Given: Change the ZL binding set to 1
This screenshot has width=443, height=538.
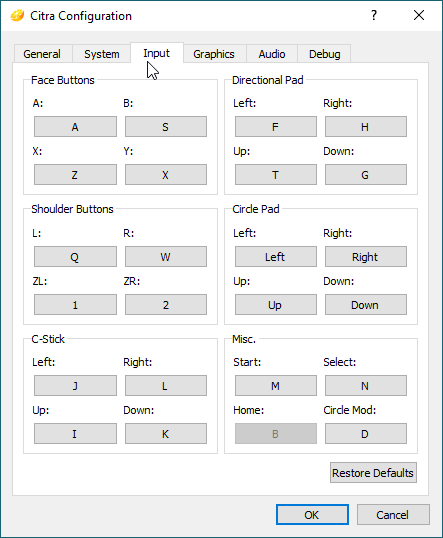Looking at the screenshot, I should coord(75,304).
